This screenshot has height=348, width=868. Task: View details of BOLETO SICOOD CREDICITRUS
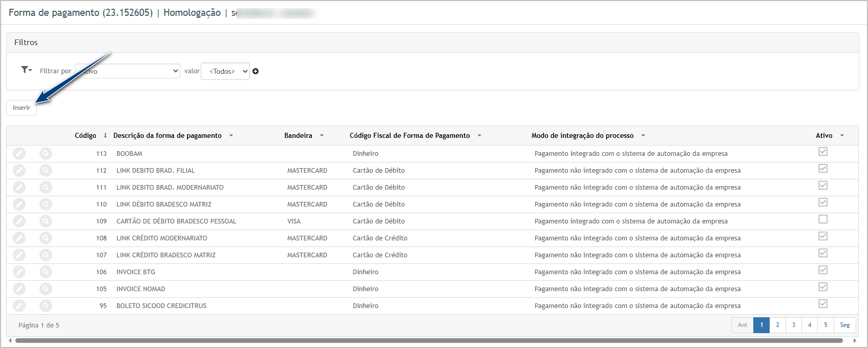click(46, 305)
